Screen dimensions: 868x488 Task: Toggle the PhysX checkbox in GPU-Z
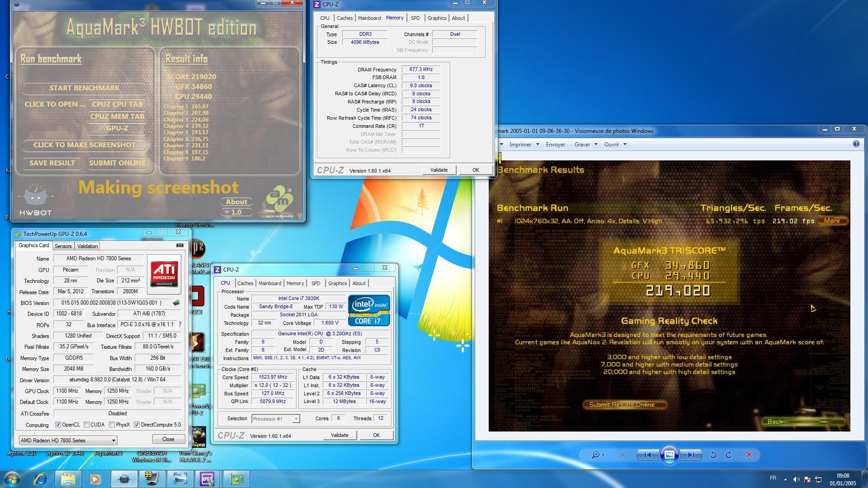click(x=112, y=425)
